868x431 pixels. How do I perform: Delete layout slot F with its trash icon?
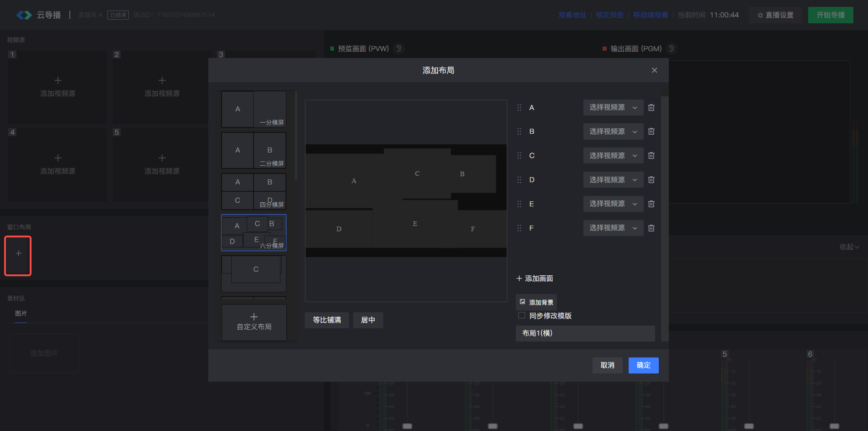point(651,228)
